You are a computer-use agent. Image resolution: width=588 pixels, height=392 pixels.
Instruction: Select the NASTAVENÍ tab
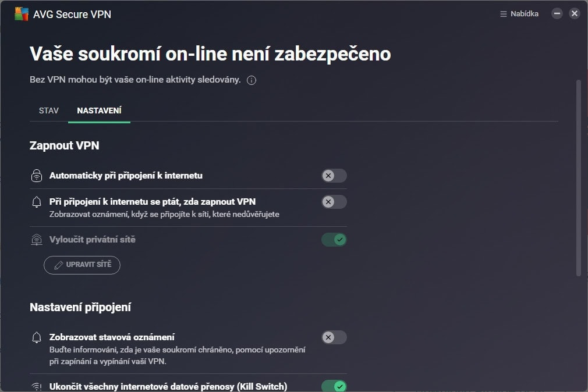pos(99,111)
